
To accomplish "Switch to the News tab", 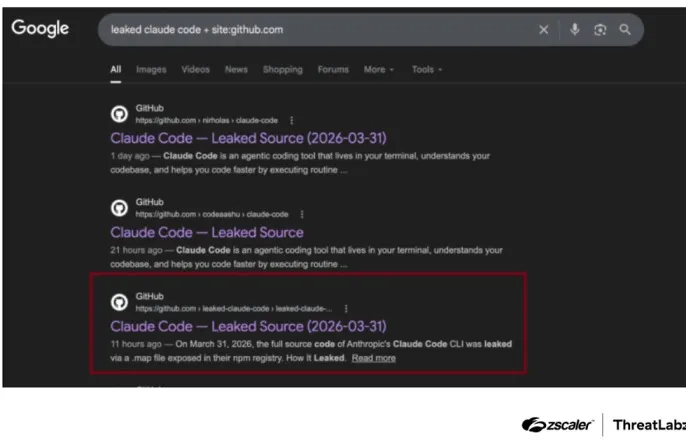I will click(x=236, y=70).
